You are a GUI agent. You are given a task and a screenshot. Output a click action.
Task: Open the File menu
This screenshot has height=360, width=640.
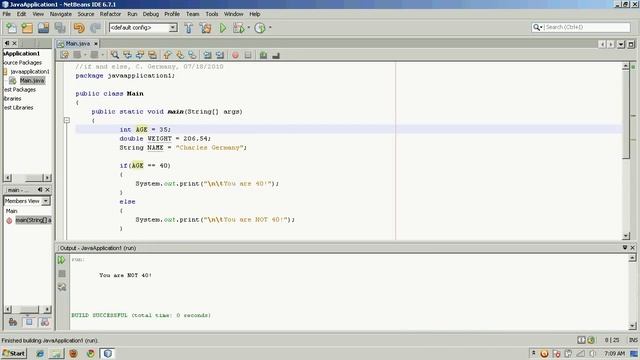(7, 14)
